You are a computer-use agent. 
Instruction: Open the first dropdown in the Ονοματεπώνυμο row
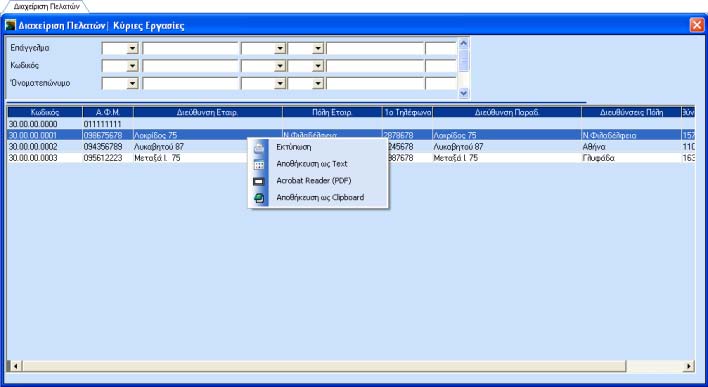pos(132,84)
